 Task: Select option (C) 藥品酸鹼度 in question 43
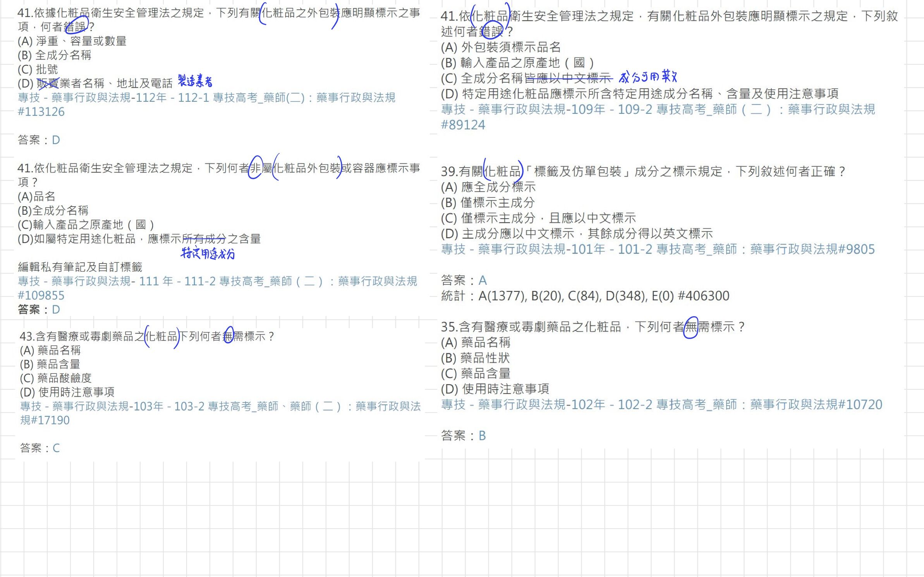(x=56, y=378)
